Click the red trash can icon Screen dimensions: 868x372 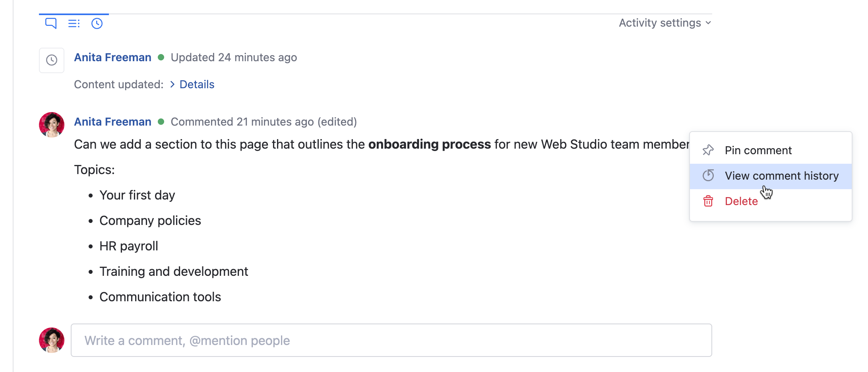point(708,201)
